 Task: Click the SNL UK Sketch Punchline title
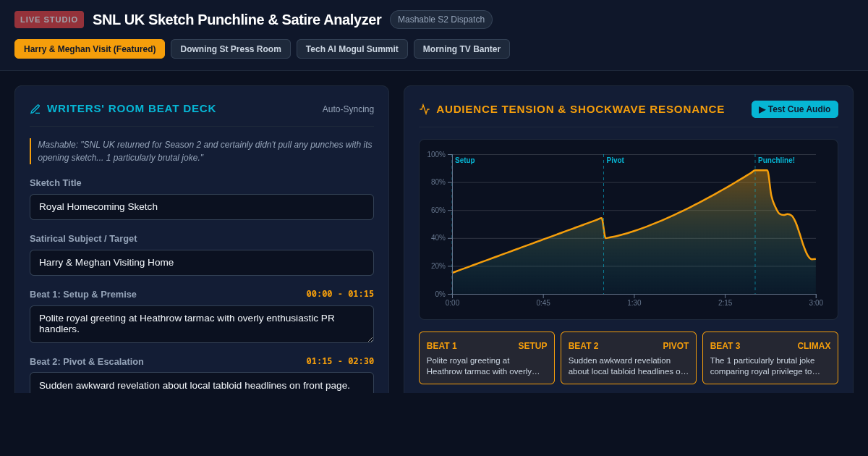[x=237, y=20]
